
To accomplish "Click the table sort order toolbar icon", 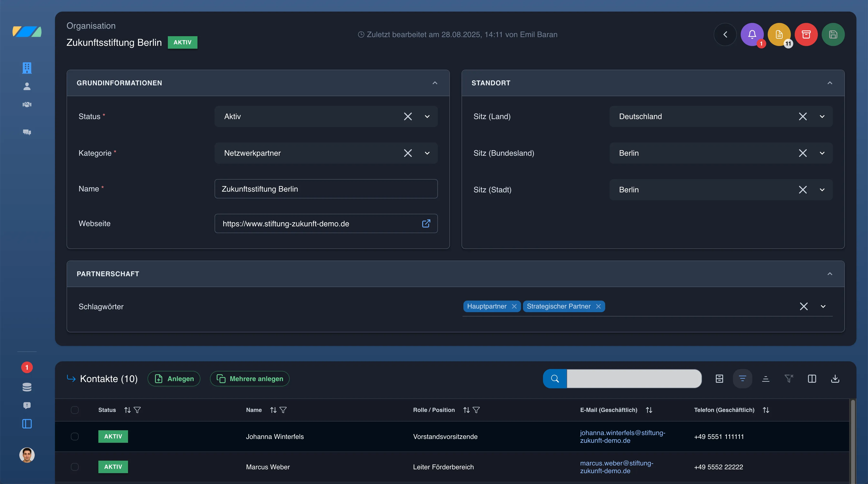I will [766, 379].
